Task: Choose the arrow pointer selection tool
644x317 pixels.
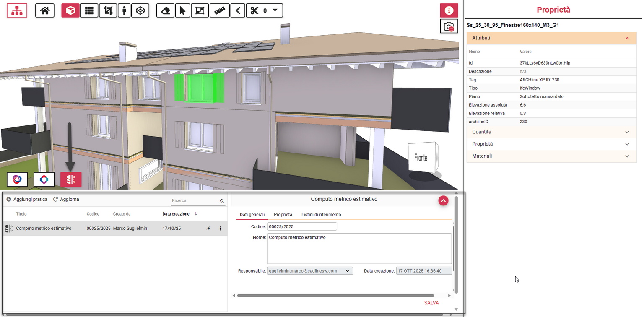Action: (182, 10)
